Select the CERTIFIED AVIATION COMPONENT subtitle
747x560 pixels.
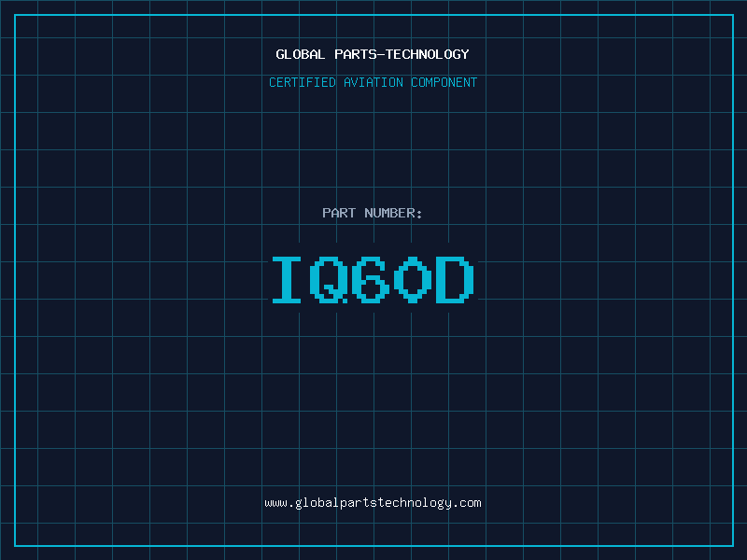click(x=373, y=82)
